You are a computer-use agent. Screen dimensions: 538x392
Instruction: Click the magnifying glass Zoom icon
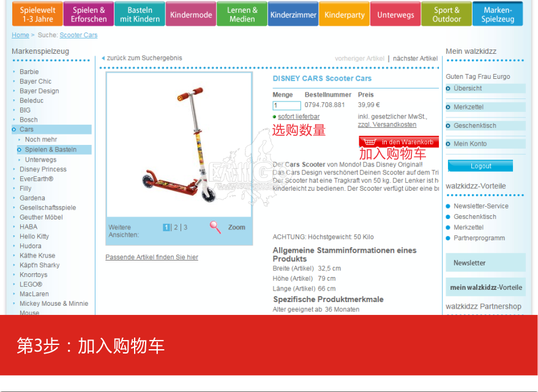click(x=215, y=227)
